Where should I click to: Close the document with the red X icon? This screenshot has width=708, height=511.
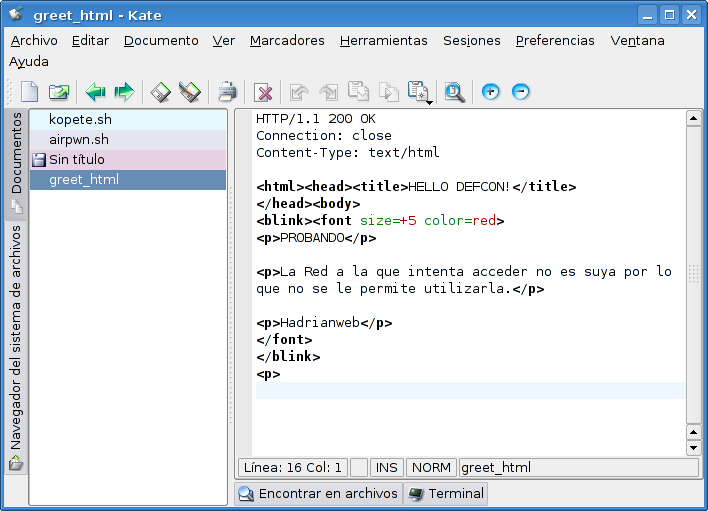point(263,92)
